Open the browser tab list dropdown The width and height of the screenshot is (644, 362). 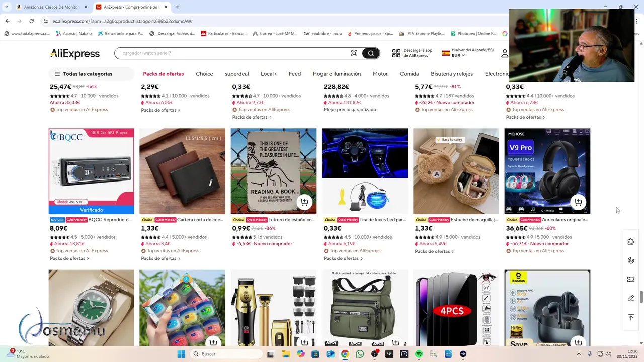[x=7, y=7]
